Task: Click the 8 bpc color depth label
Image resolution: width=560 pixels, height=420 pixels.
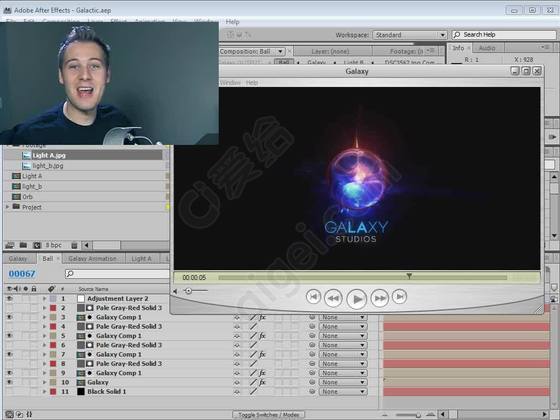Action: (54, 245)
